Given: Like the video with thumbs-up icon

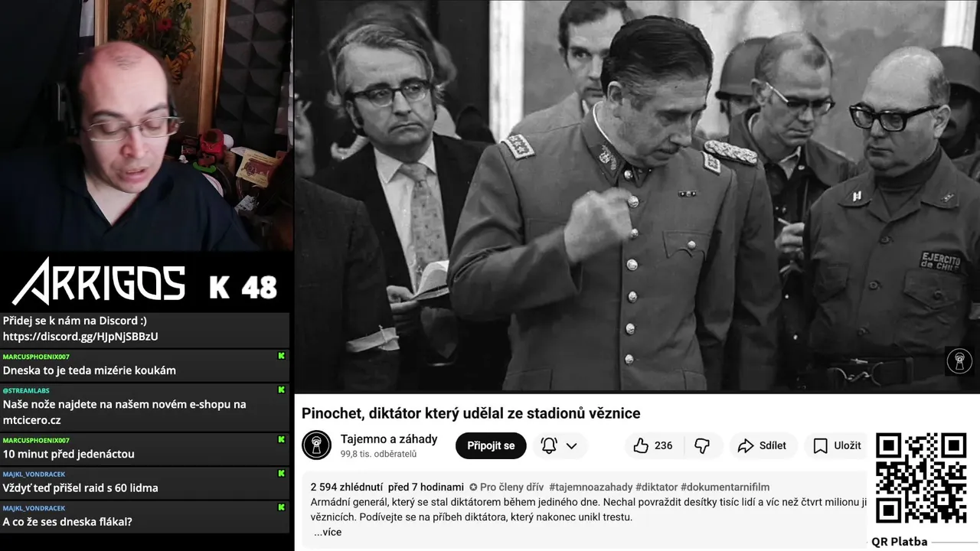Looking at the screenshot, I should (641, 445).
